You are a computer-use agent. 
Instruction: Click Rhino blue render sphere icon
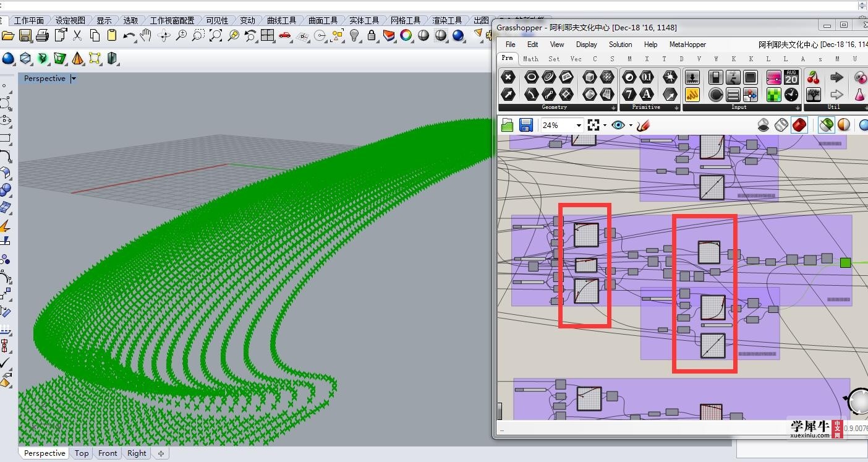(x=458, y=36)
